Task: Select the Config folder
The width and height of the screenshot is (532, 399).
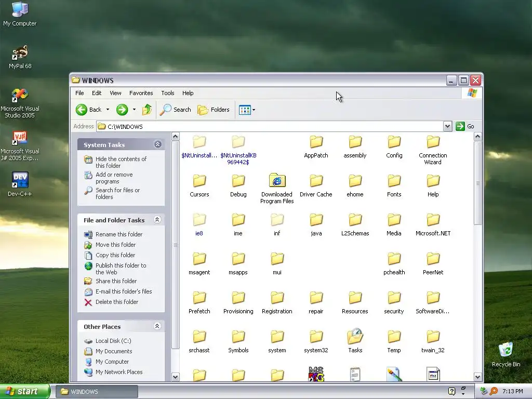Action: click(394, 147)
